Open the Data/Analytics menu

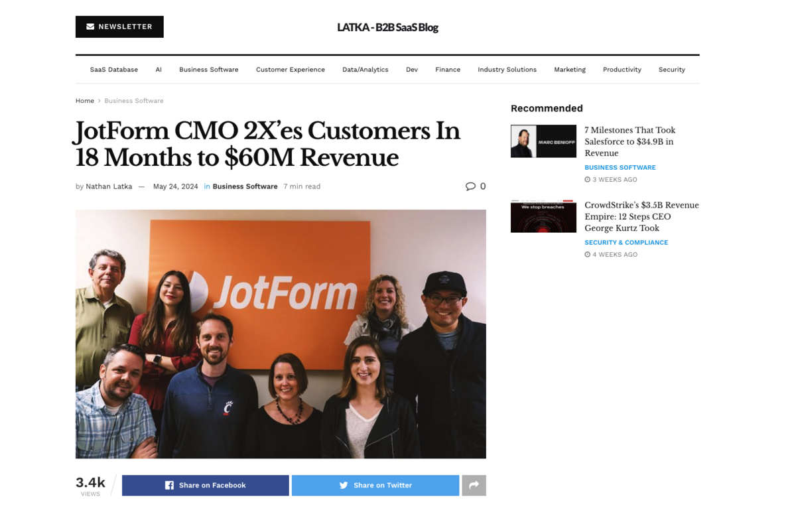point(365,70)
